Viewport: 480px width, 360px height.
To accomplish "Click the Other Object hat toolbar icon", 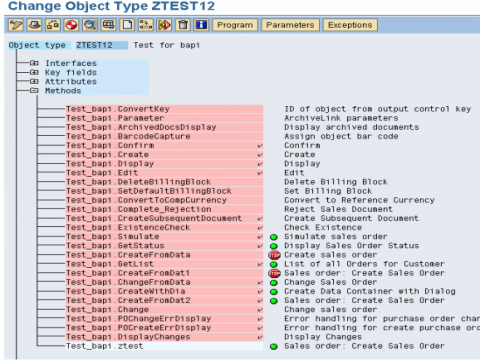I will coord(34,25).
